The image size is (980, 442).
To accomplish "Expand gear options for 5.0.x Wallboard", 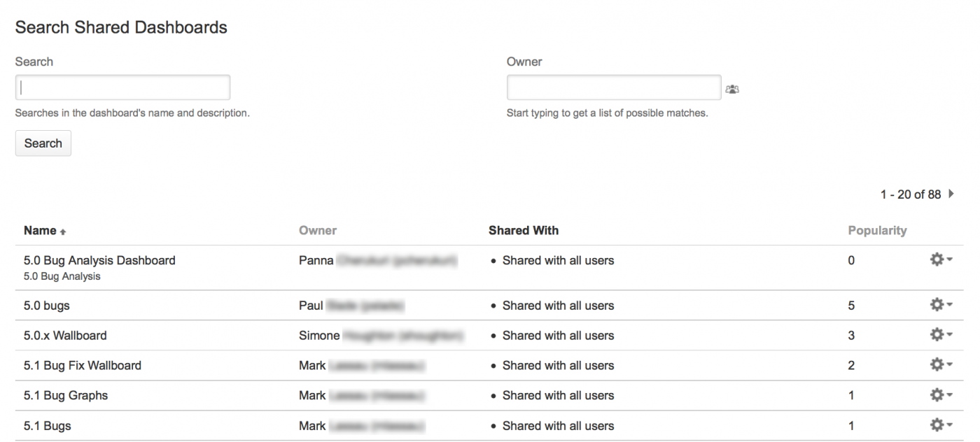I will 940,335.
